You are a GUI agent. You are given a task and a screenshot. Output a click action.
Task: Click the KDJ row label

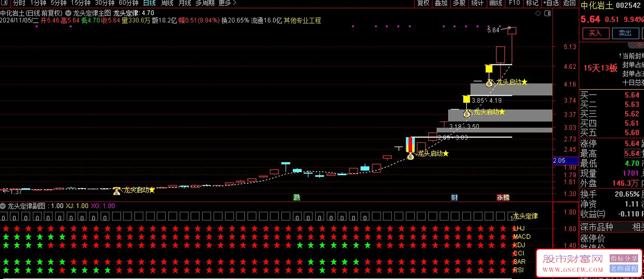[x=519, y=245]
